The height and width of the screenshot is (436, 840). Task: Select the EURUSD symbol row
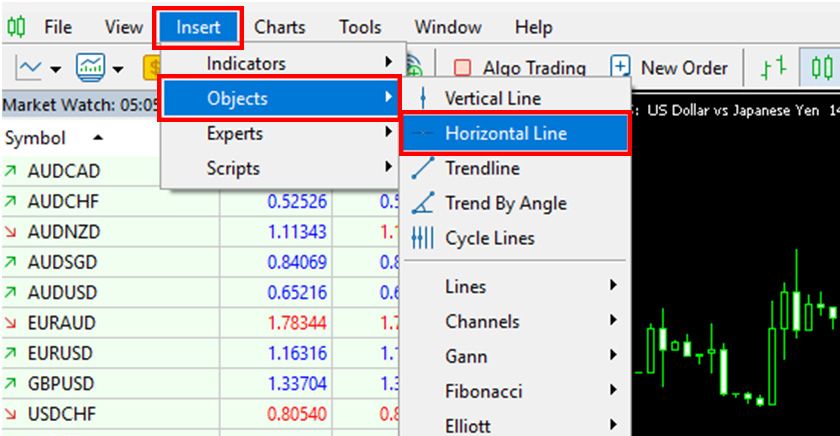tap(65, 353)
